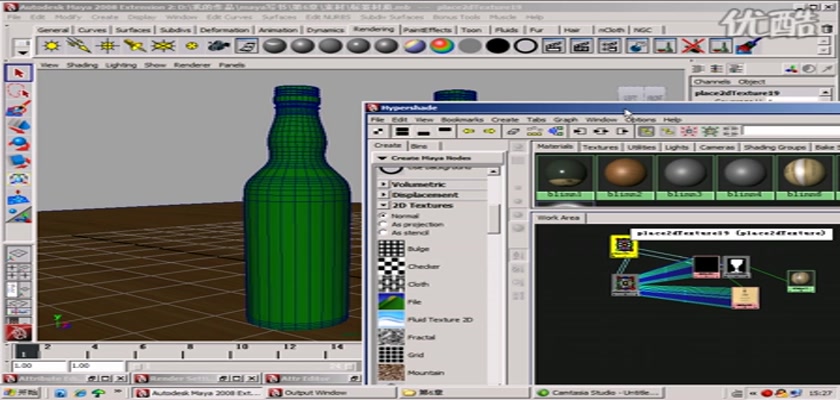Open viewport Shading menu
Image resolution: width=840 pixels, height=400 pixels.
pyautogui.click(x=82, y=65)
